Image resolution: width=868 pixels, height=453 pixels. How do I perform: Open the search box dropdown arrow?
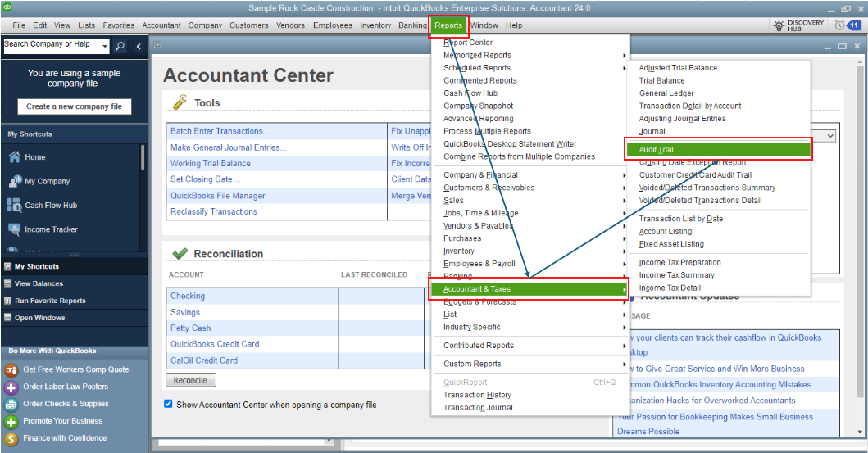click(105, 47)
